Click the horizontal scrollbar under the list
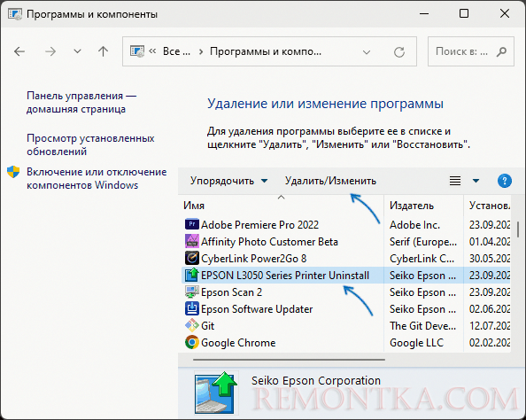Image resolution: width=526 pixels, height=420 pixels. (x=289, y=360)
